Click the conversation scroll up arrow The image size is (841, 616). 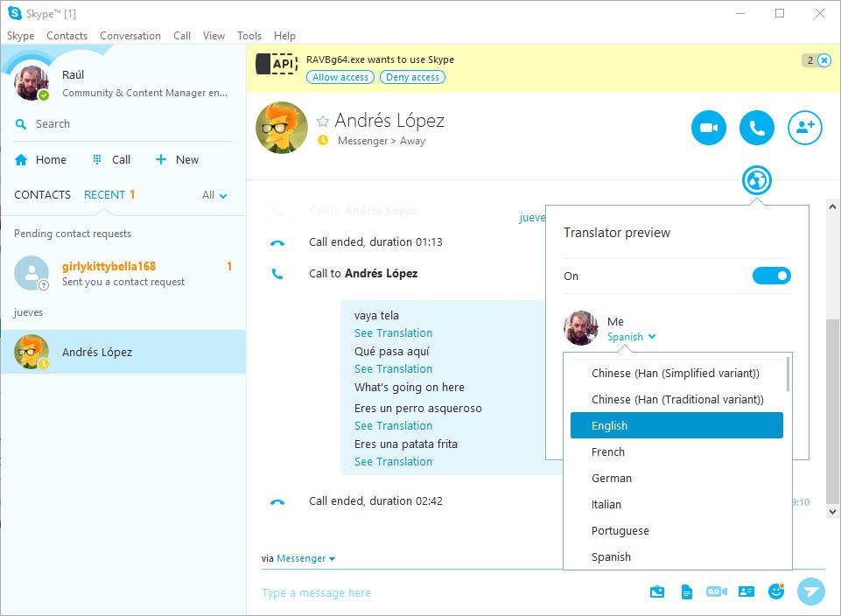tap(832, 206)
